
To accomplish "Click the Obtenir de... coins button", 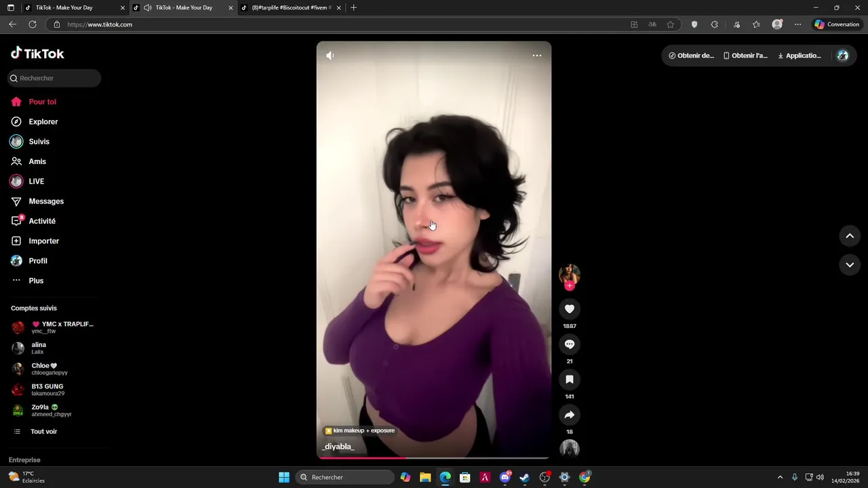I will tap(692, 56).
